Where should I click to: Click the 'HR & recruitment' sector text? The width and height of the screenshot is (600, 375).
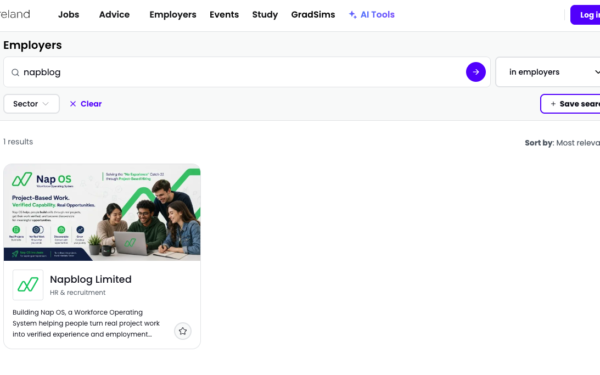(78, 292)
